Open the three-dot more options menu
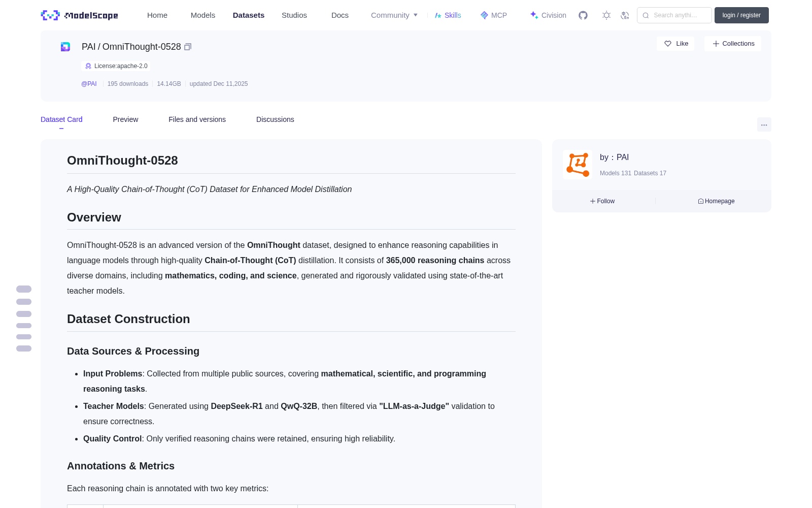The height and width of the screenshot is (508, 812). point(764,125)
